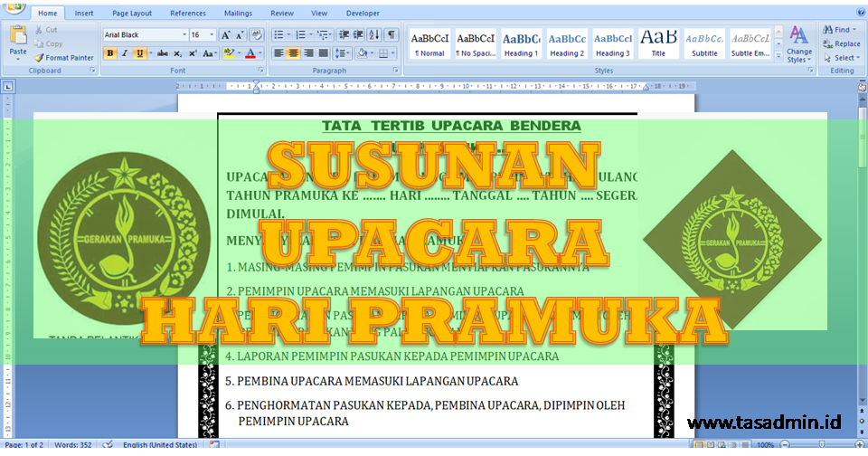Screen dimensions: 868x456
Task: Click the vertical scrollbar down arrow
Action: (862, 401)
